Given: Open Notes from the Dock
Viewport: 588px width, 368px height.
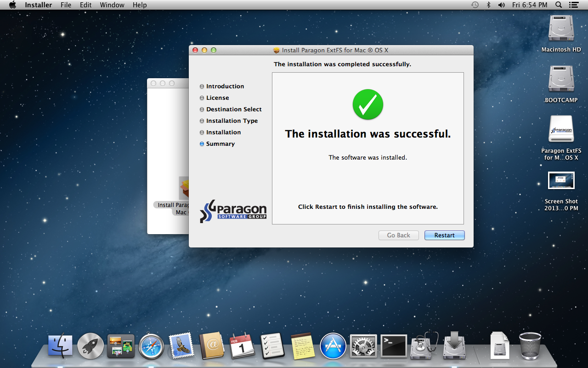Looking at the screenshot, I should tap(302, 346).
